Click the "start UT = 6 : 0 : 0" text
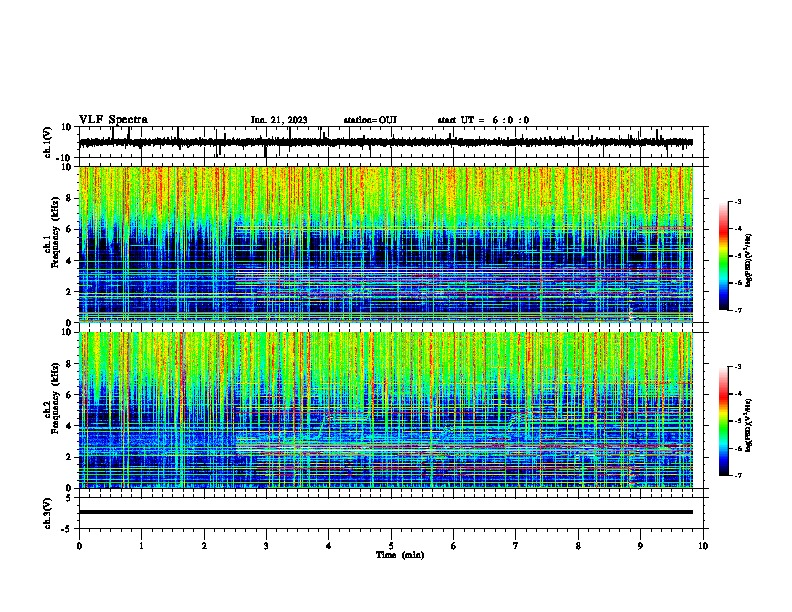792x612 pixels. 483,120
